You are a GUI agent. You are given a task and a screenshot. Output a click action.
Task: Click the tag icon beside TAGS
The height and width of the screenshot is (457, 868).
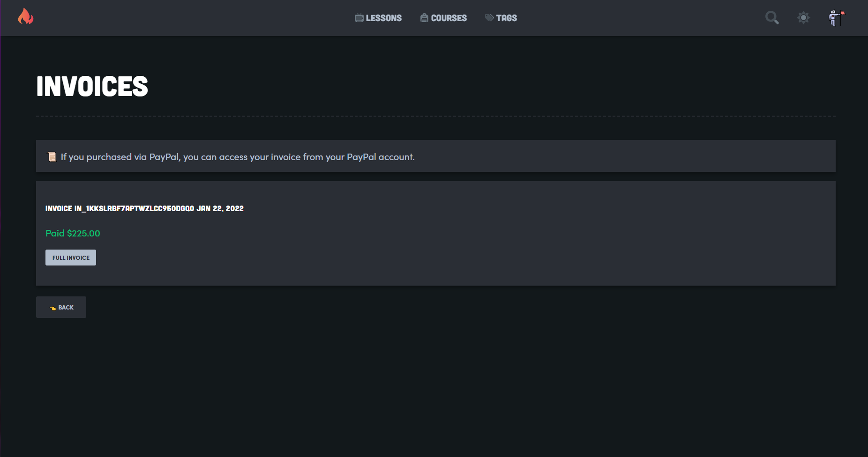pyautogui.click(x=489, y=18)
